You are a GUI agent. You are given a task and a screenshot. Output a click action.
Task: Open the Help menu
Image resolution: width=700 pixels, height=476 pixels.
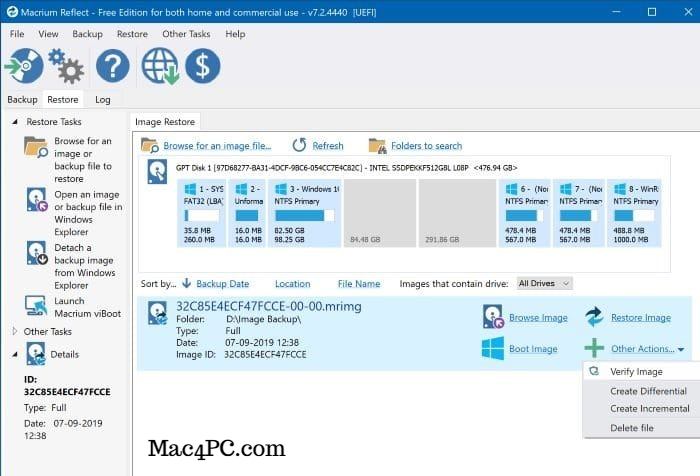235,34
